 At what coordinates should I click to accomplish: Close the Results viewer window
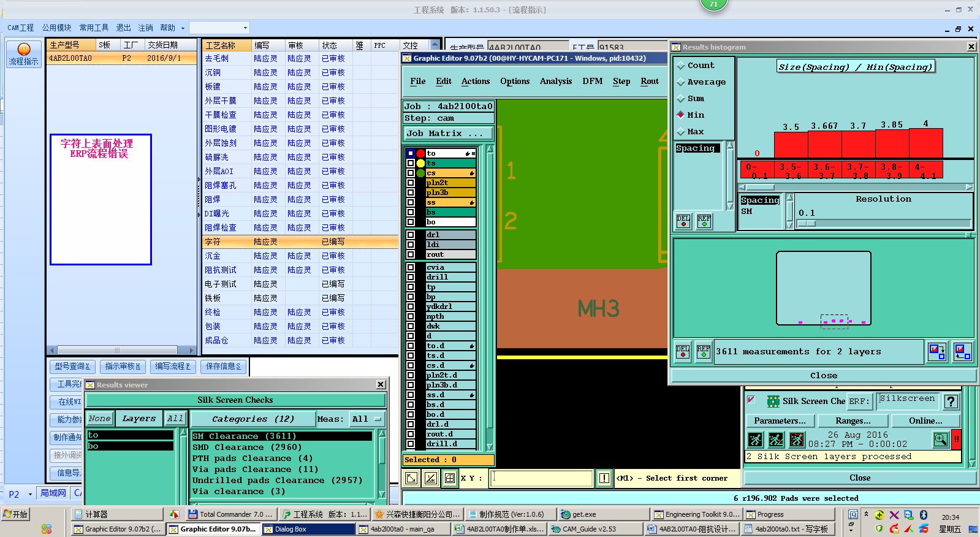point(381,384)
